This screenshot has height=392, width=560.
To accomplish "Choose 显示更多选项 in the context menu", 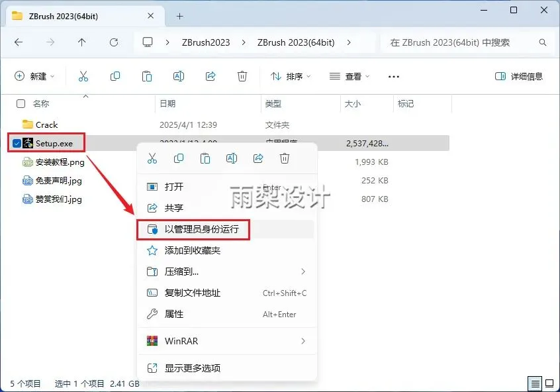I will 227,367.
